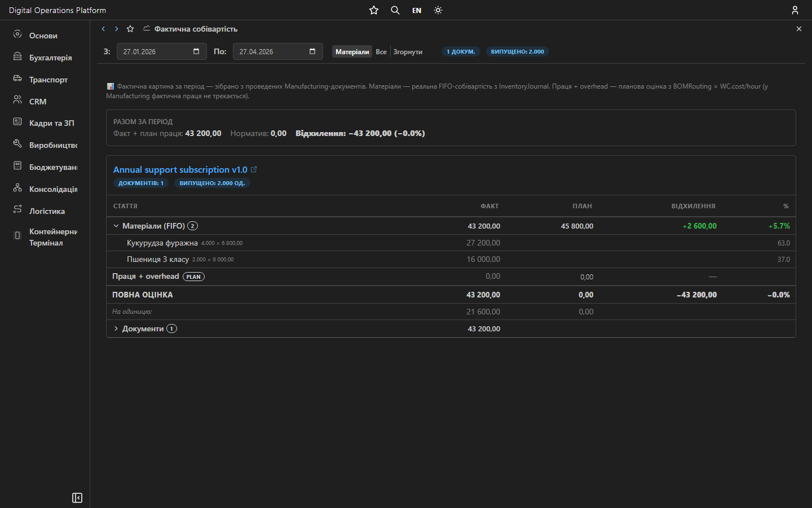Click the 45 800,00 plan value

[x=577, y=226]
